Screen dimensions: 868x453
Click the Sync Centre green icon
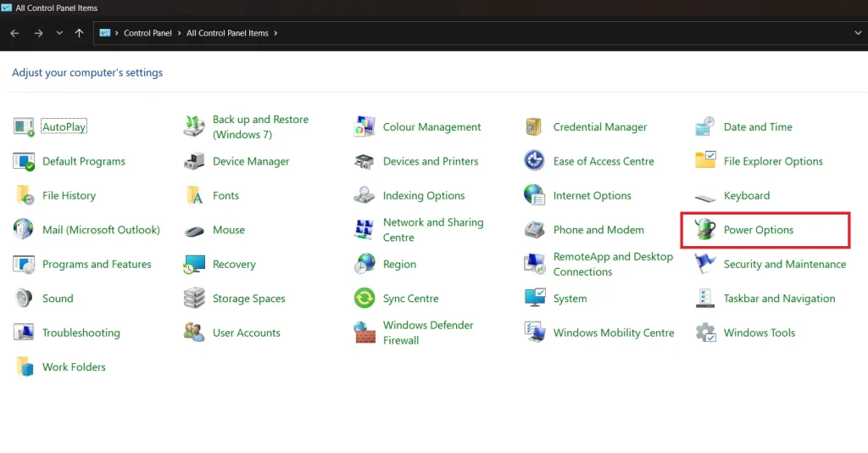[x=364, y=299]
